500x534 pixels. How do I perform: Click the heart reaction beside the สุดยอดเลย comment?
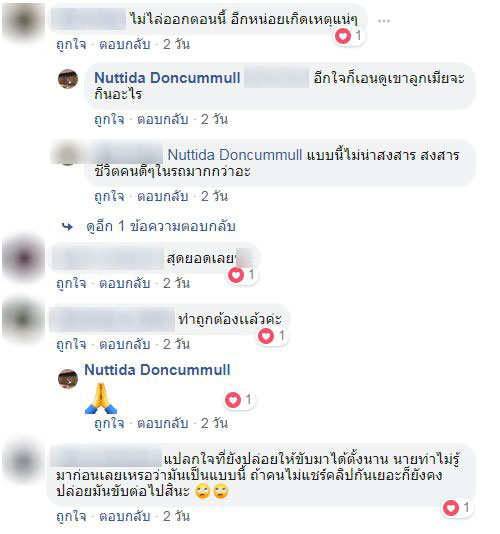tap(236, 275)
